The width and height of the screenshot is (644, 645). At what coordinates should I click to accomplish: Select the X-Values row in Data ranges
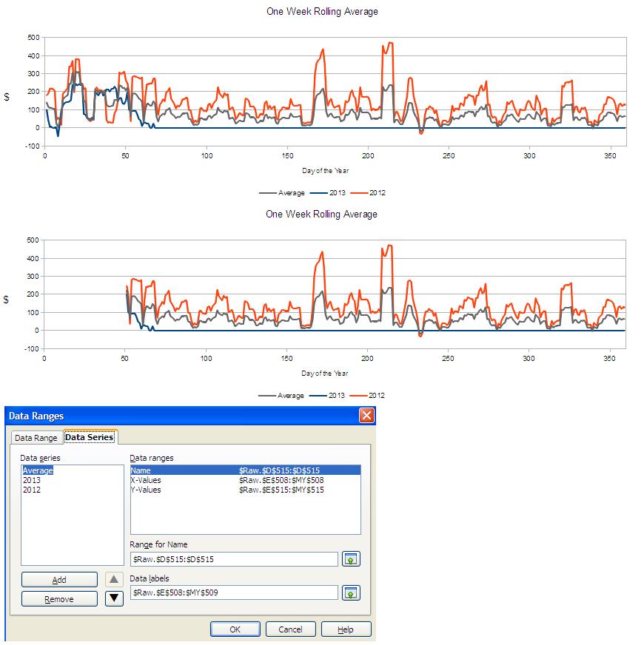[246, 480]
